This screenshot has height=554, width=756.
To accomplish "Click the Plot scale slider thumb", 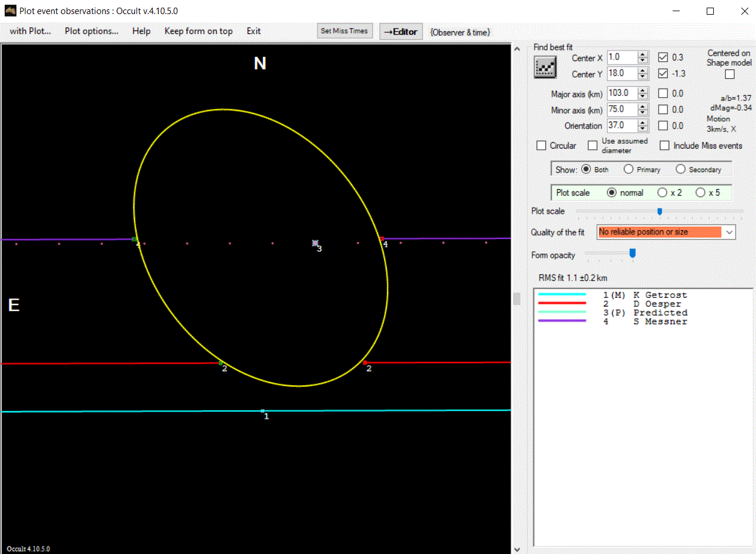I will click(660, 211).
